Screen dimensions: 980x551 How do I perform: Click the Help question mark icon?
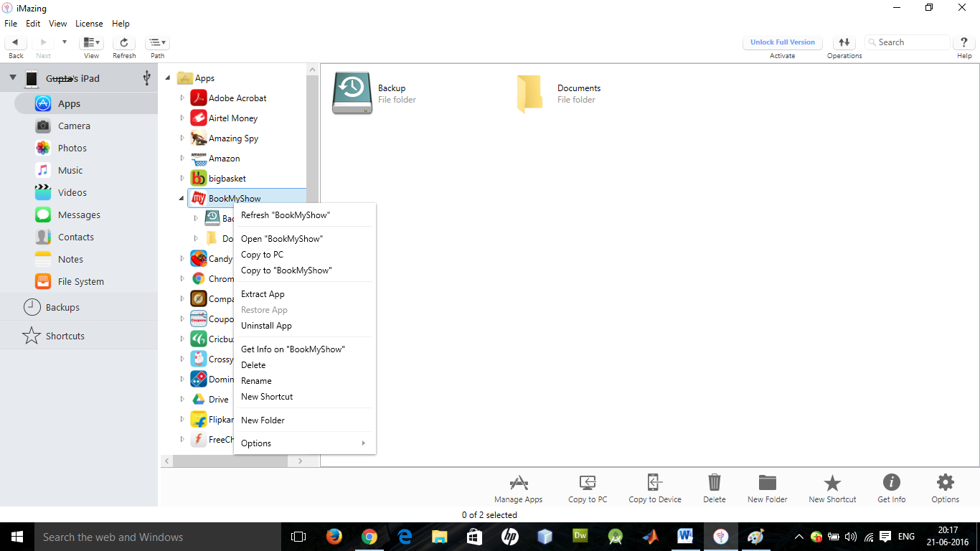[964, 42]
